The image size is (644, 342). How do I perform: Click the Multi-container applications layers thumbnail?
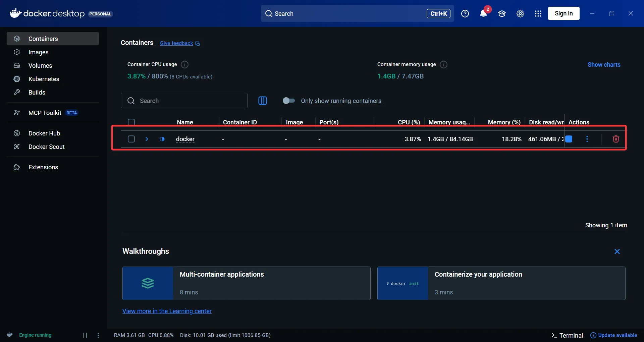click(x=148, y=283)
